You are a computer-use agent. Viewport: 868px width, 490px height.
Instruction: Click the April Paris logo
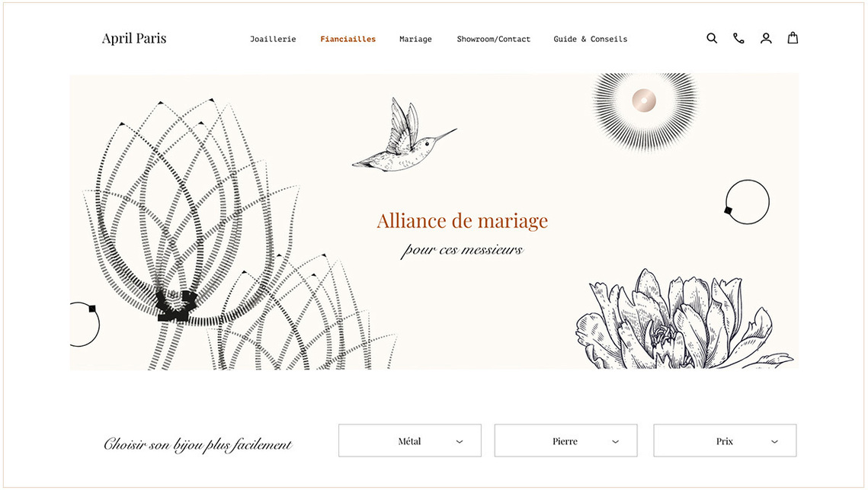click(x=134, y=38)
